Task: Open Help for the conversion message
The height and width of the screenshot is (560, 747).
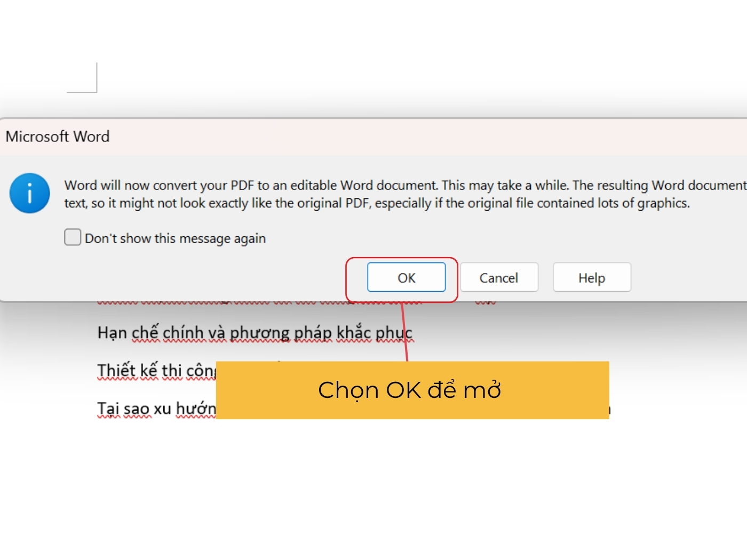Action: [592, 277]
